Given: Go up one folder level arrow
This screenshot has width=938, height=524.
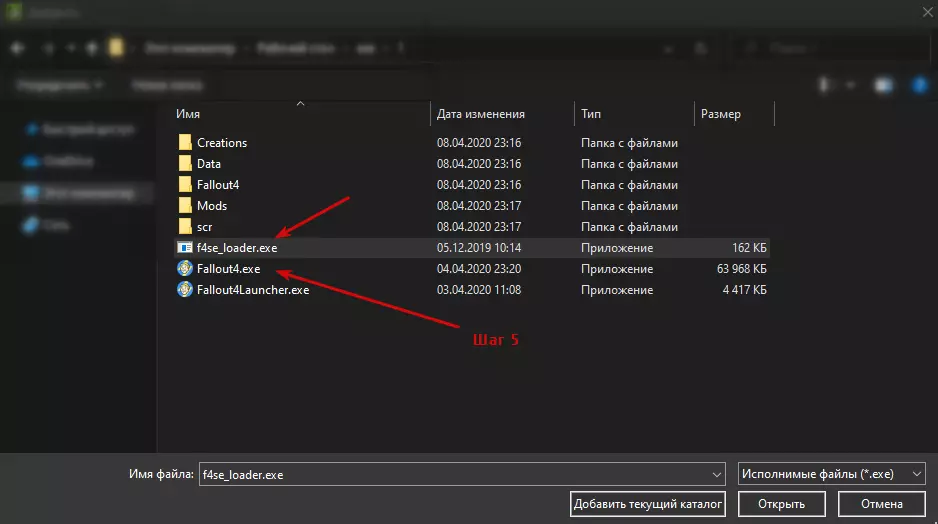Looking at the screenshot, I should click(x=92, y=48).
